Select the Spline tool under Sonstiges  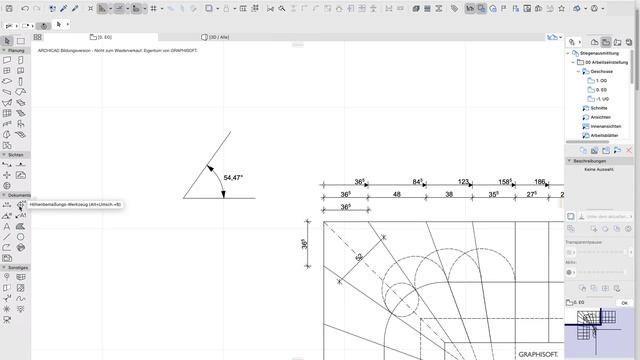tap(20, 298)
